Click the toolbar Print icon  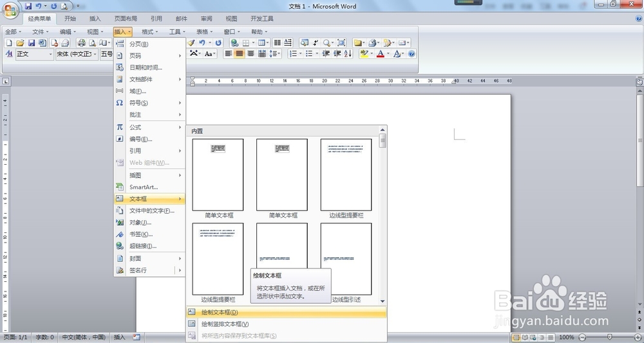click(81, 42)
